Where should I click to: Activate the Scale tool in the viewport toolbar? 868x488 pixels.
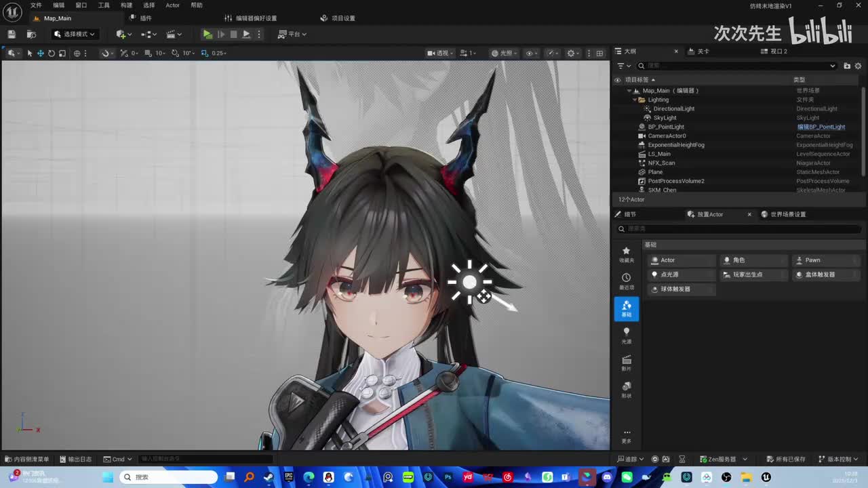pyautogui.click(x=62, y=53)
